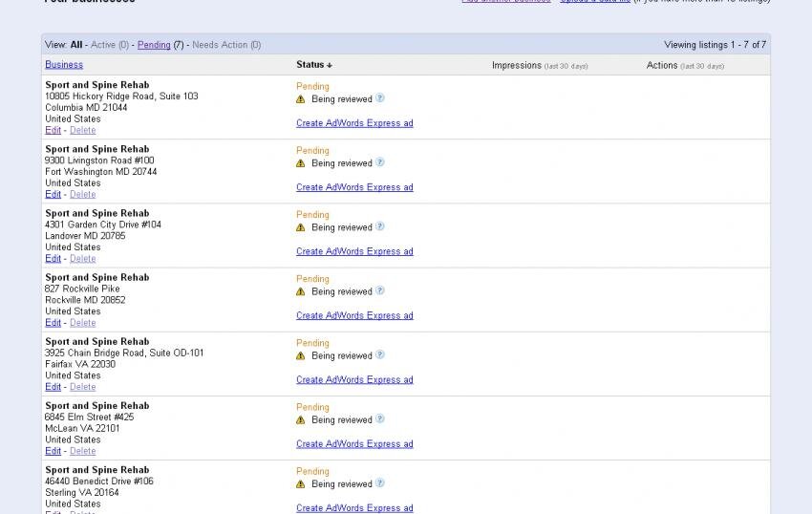Show All listings view
The height and width of the screenshot is (514, 812).
pos(76,45)
